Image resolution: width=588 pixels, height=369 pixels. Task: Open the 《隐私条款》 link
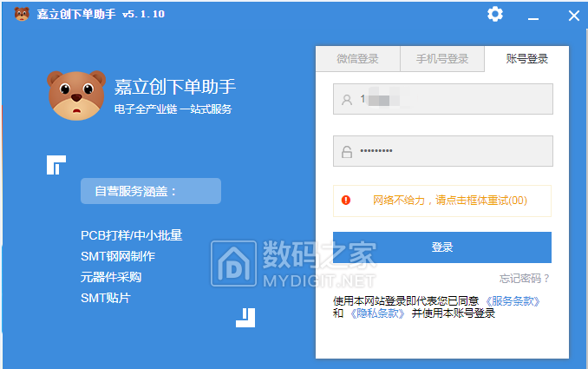(377, 313)
